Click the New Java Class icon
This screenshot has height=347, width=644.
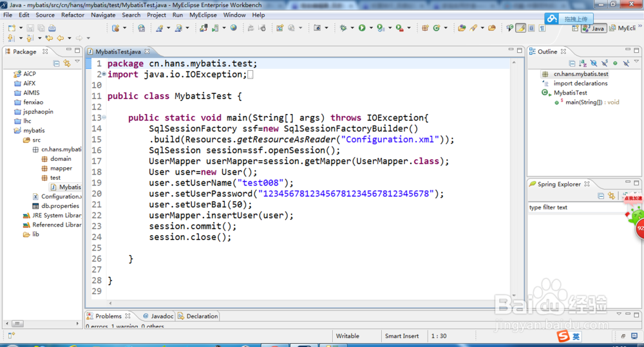[x=436, y=28]
